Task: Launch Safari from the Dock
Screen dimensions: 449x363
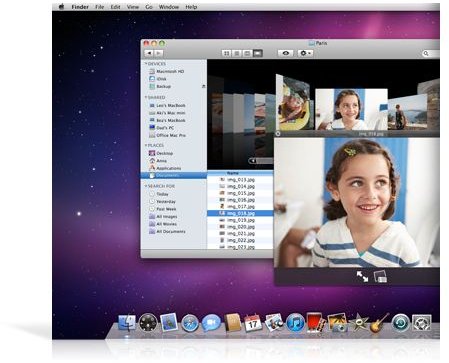Action: coord(190,323)
